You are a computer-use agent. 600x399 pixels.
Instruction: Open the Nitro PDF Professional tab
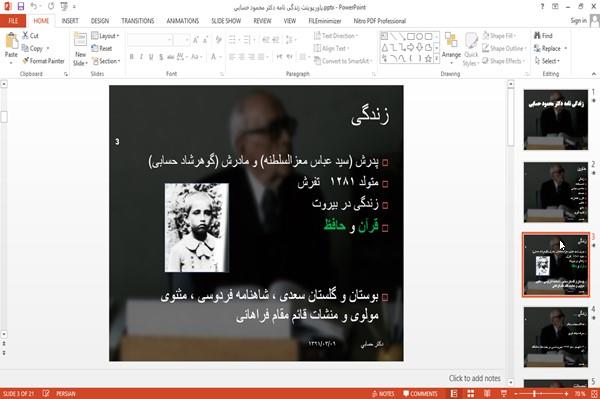380,21
